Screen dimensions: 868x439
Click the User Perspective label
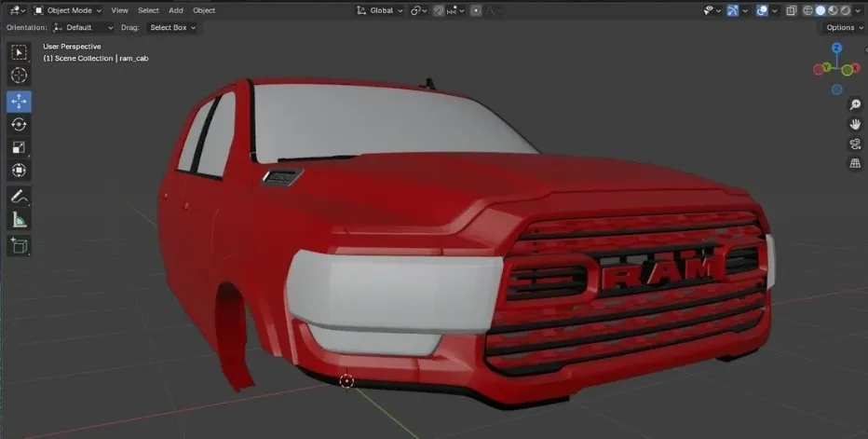click(x=72, y=47)
